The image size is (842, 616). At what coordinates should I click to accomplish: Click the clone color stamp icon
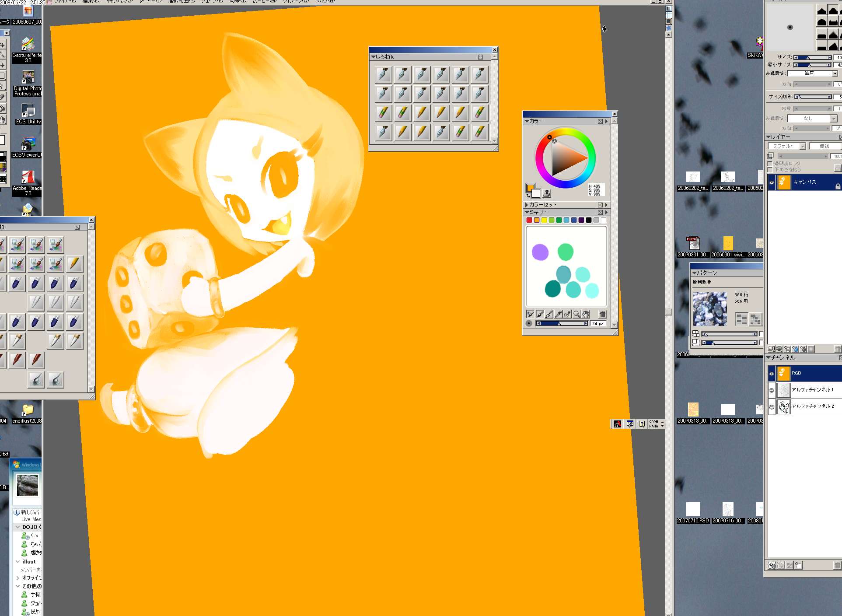(x=547, y=192)
